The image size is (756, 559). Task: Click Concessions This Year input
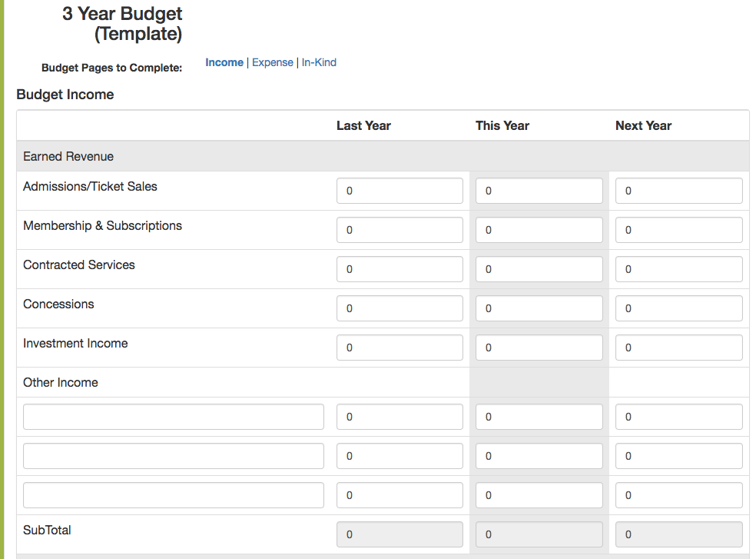(539, 308)
